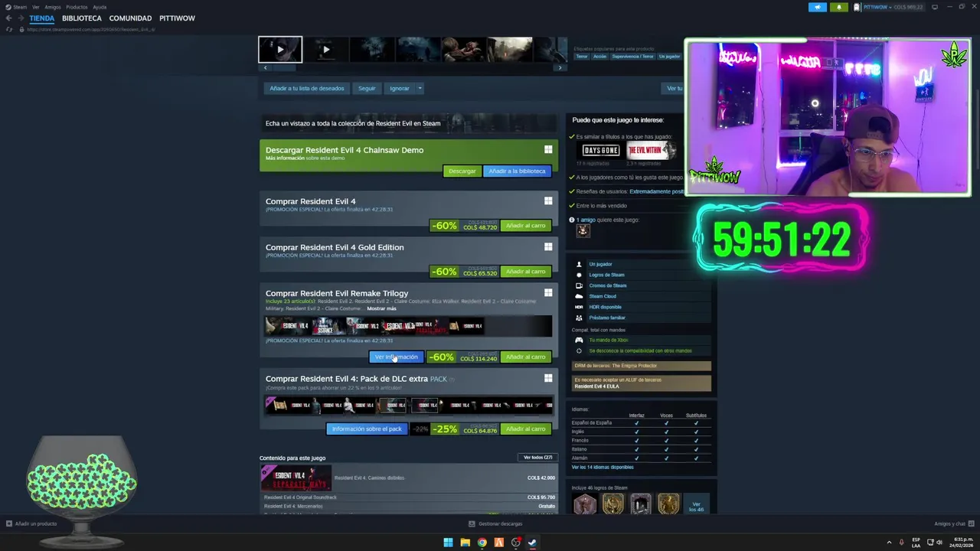Click Añadir a tu lista de deseados
Image resolution: width=980 pixels, height=551 pixels.
[307, 88]
